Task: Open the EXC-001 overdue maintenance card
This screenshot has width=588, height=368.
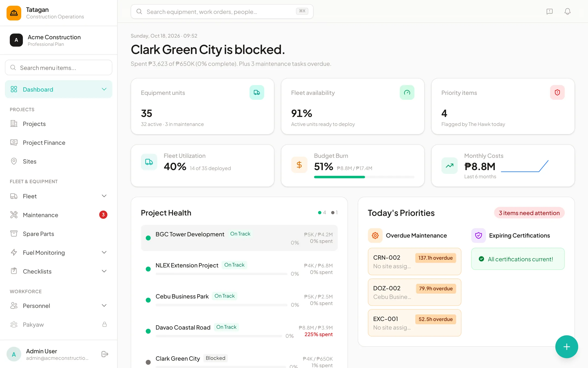Action: [414, 323]
